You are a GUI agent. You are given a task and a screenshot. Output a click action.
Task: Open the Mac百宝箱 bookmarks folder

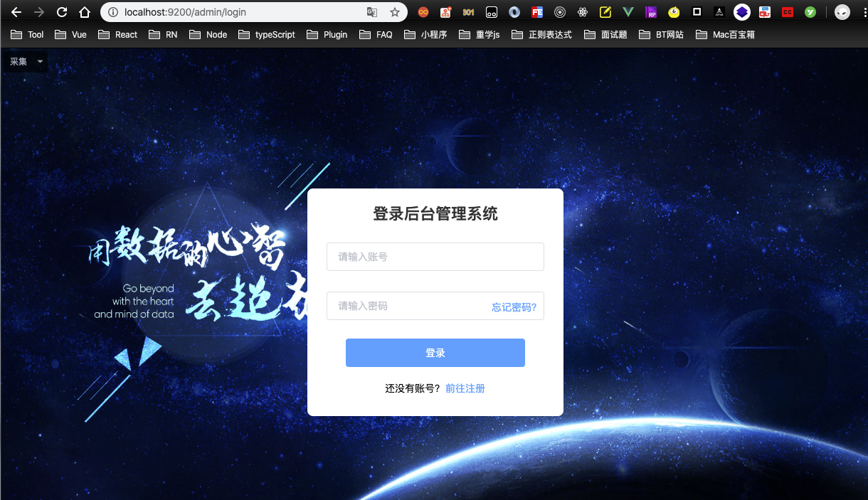724,34
